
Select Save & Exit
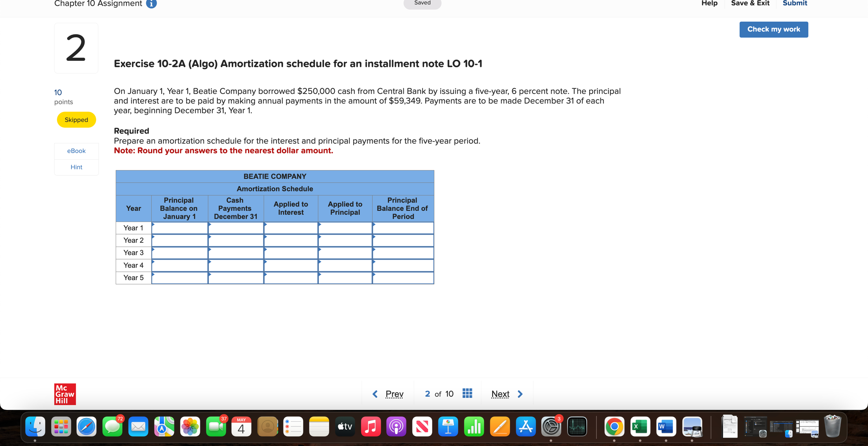[750, 3]
